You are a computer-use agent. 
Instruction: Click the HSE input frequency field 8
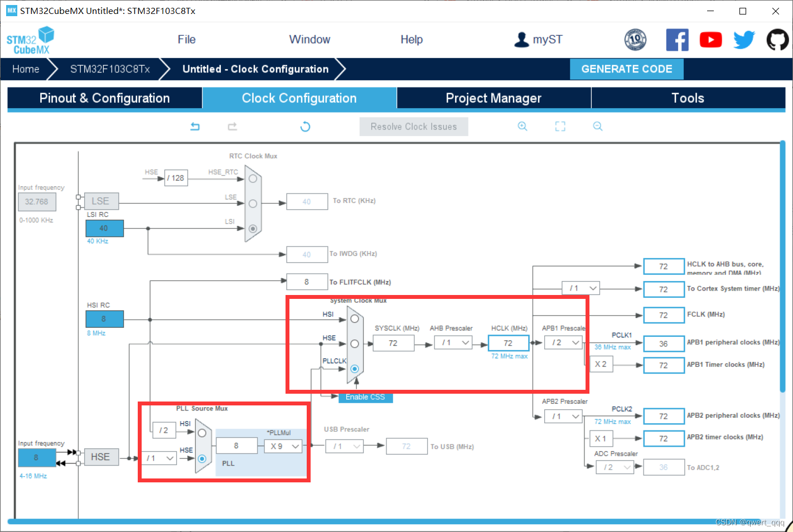tap(37, 458)
